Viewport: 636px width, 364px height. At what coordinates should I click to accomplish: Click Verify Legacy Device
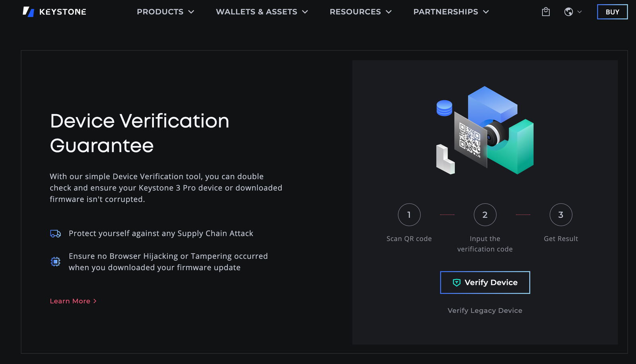(x=485, y=310)
